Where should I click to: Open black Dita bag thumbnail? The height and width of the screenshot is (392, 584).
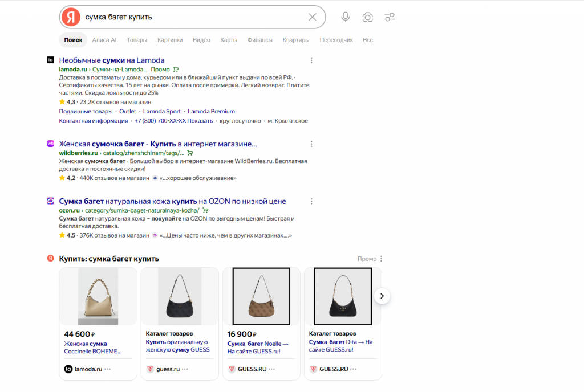point(343,296)
